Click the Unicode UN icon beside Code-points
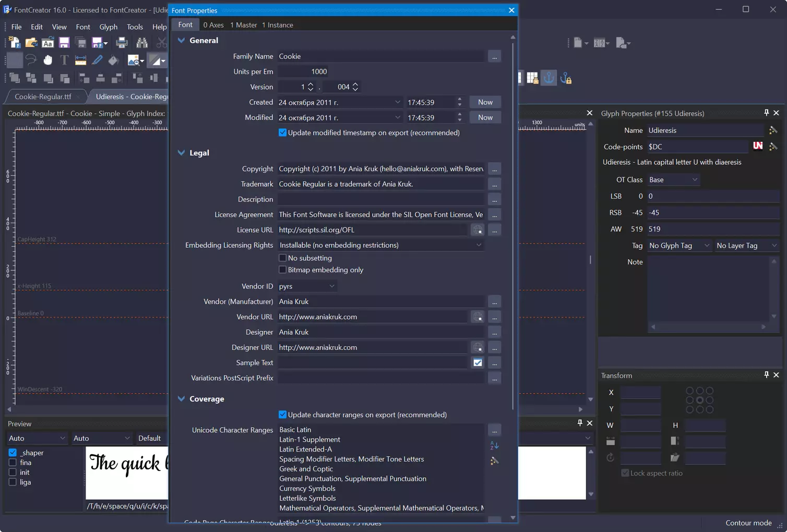This screenshot has width=787, height=532. [x=758, y=146]
